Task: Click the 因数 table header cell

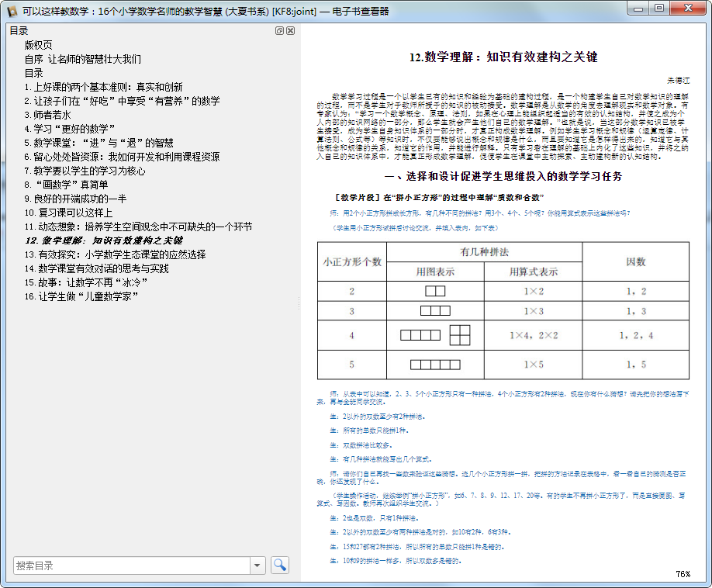Action: pos(636,261)
